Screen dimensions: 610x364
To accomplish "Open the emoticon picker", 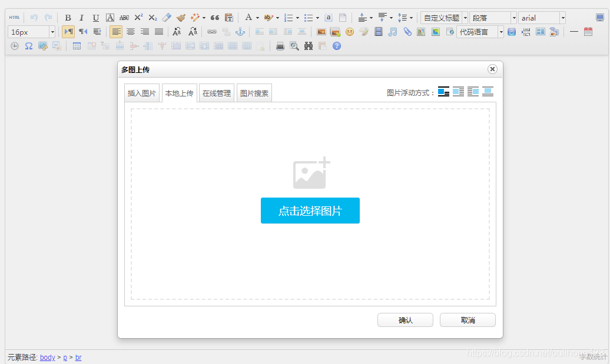I will click(350, 32).
